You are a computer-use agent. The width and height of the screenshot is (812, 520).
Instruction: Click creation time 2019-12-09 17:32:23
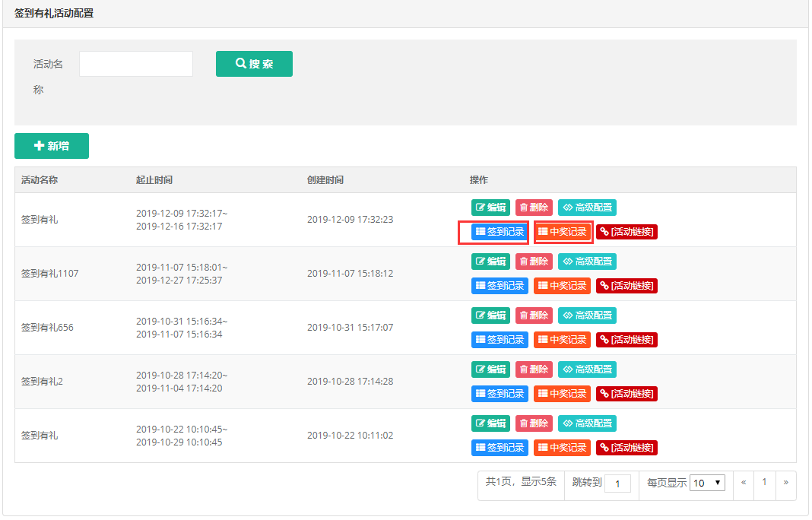[350, 220]
